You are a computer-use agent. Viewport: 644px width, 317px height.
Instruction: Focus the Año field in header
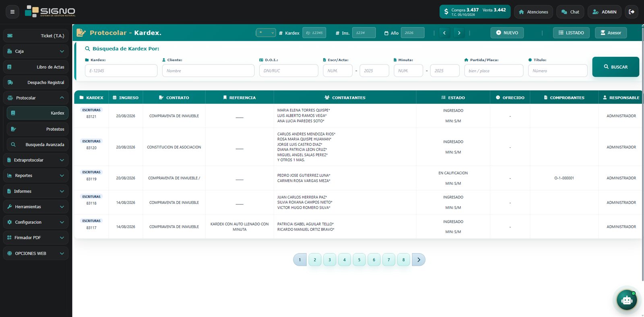[413, 33]
